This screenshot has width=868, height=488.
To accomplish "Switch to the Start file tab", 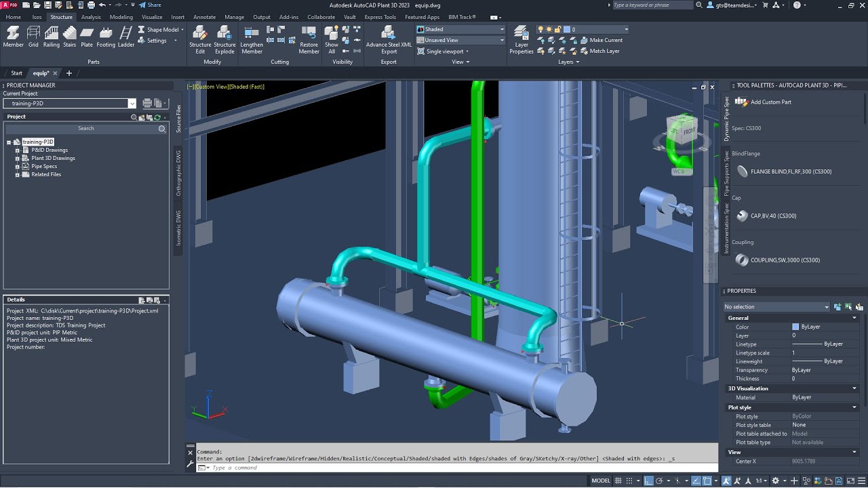I will 16,73.
